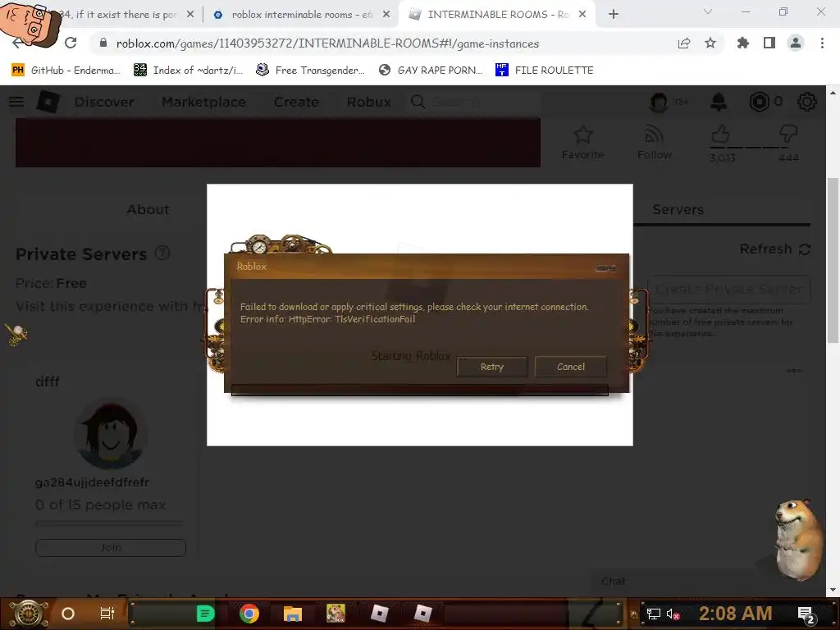
Task: Open the Chrome three-dot menu
Action: [x=822, y=43]
